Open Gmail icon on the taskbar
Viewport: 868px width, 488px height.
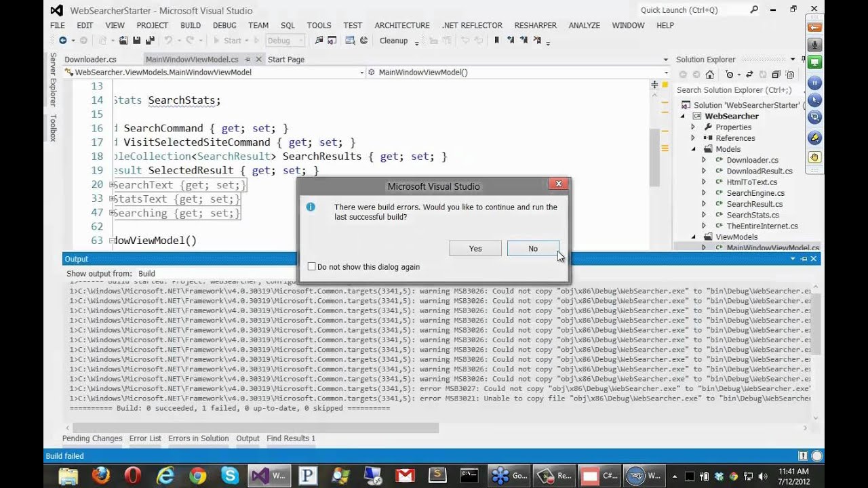click(x=405, y=475)
